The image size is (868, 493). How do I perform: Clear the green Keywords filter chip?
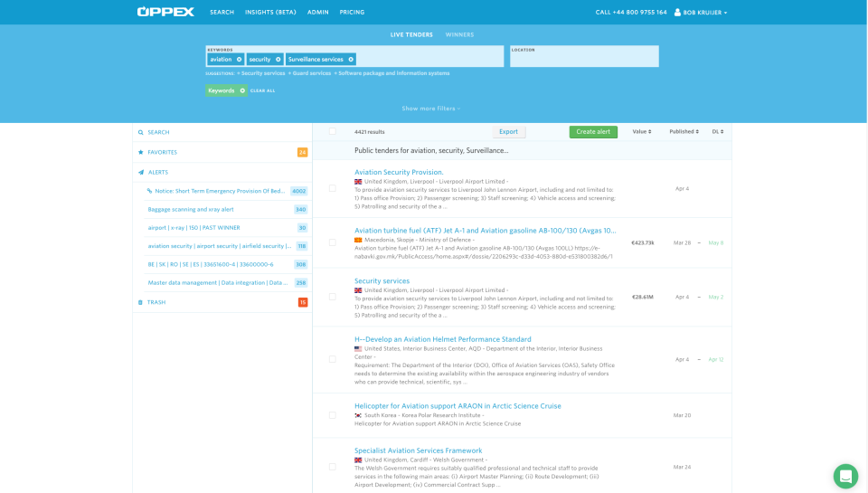[242, 90]
